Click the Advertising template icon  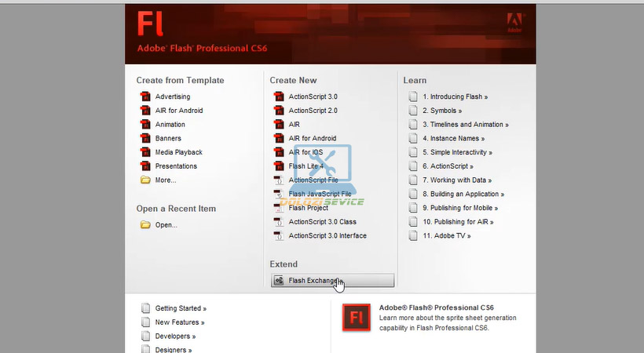[145, 96]
